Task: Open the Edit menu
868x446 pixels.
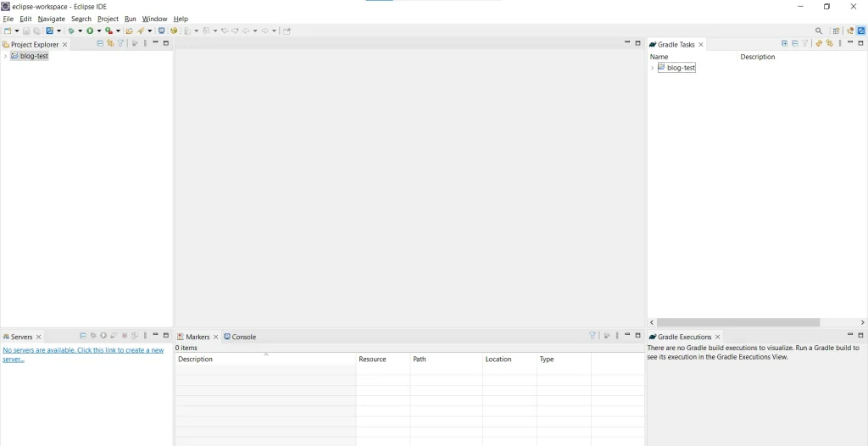Action: point(25,19)
